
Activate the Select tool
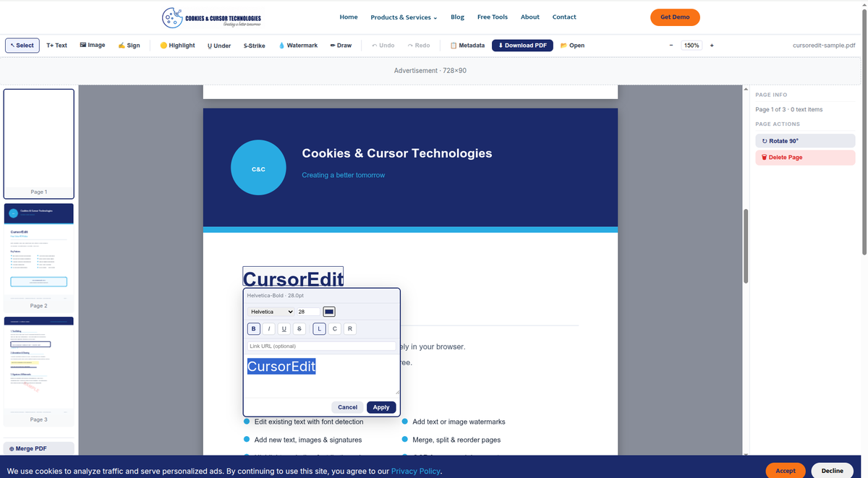[x=22, y=46]
